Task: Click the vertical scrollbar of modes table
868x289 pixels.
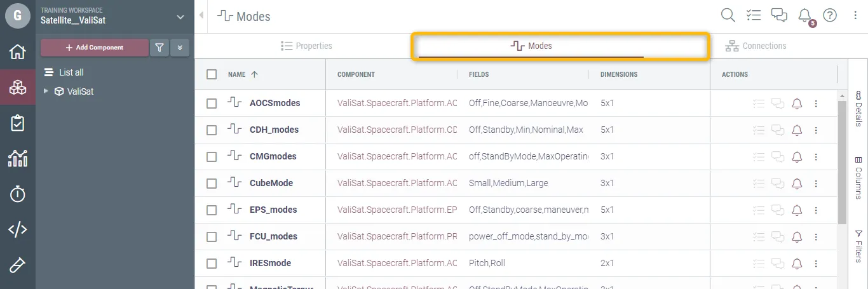Action: click(843, 159)
